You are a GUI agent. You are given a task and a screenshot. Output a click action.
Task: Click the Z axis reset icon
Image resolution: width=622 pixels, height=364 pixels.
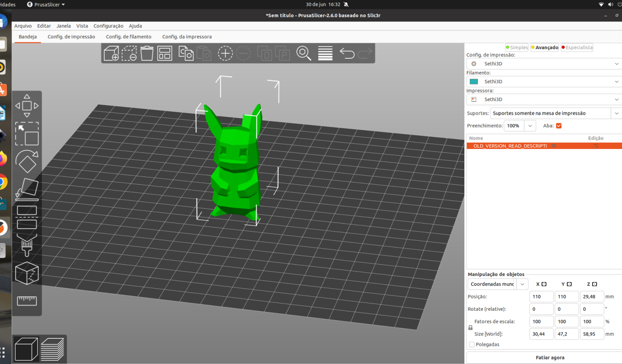594,284
